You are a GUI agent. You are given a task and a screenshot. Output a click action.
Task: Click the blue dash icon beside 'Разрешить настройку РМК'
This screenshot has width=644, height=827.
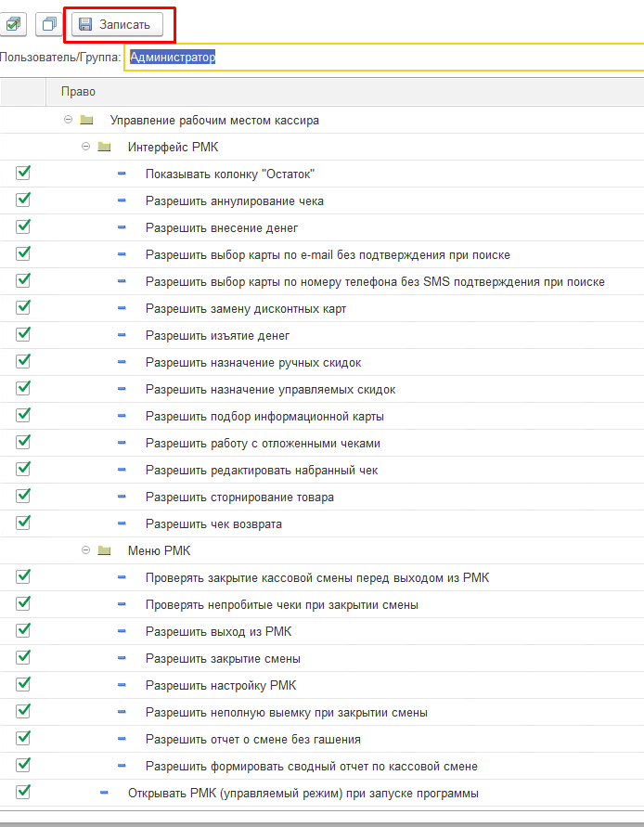coord(122,685)
